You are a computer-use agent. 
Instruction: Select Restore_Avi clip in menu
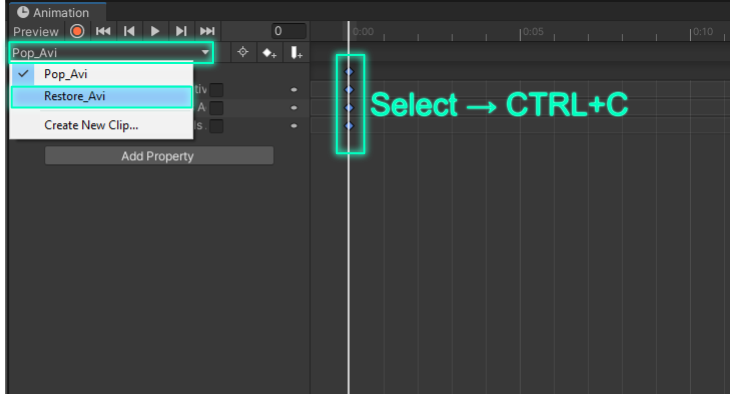click(x=101, y=96)
